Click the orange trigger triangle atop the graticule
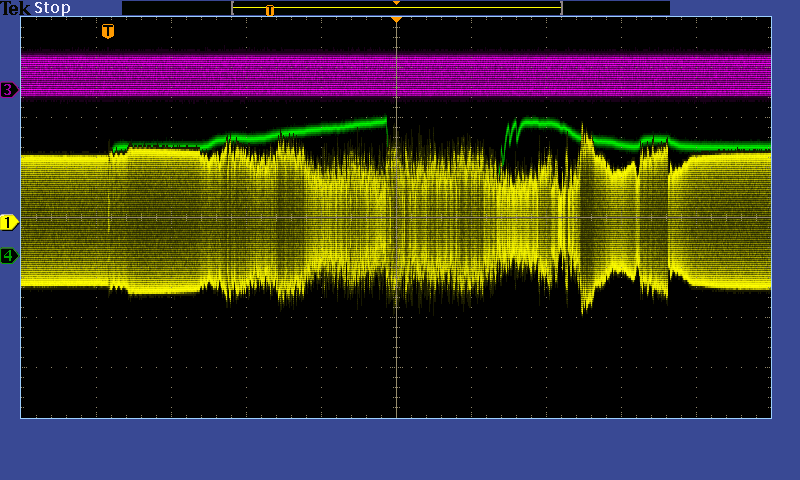 click(396, 20)
